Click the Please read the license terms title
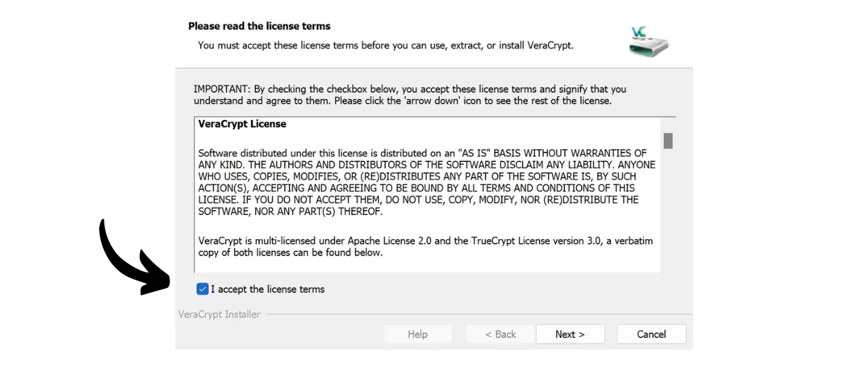 pyautogui.click(x=260, y=26)
